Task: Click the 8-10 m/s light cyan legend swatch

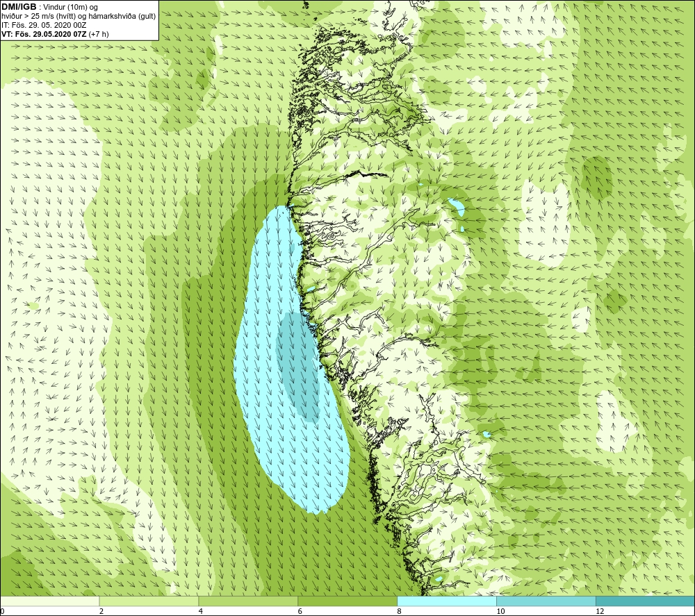Action: (x=447, y=601)
